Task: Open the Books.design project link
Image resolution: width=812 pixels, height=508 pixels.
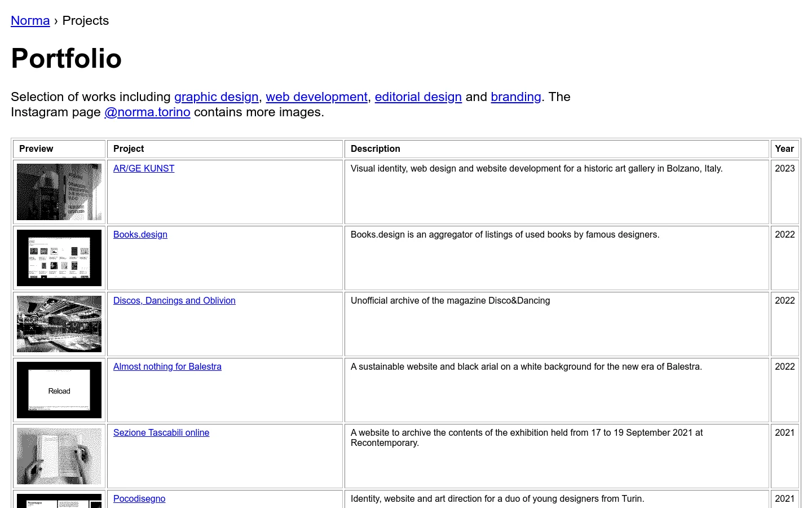Action: (x=140, y=235)
